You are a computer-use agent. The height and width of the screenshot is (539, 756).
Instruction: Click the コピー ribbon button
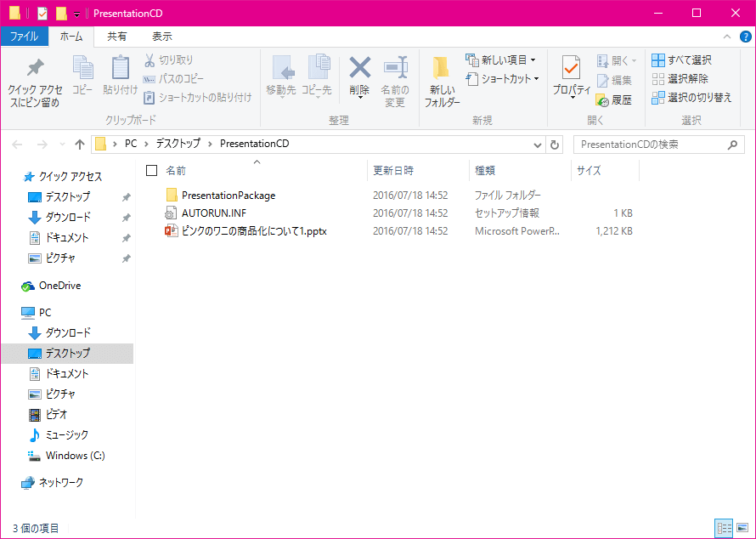click(x=83, y=76)
